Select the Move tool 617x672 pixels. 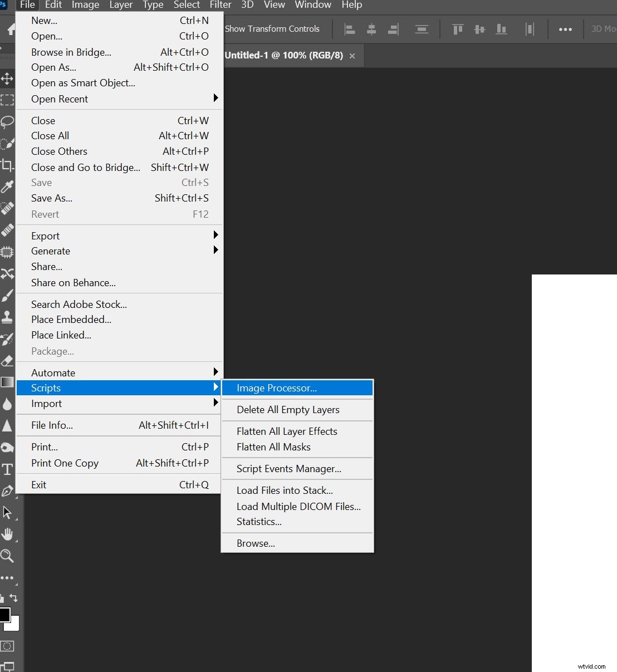coord(8,79)
